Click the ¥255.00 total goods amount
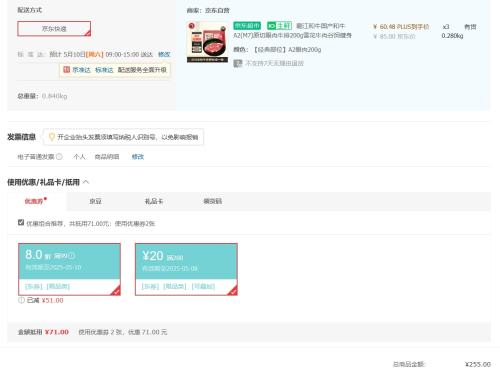 pos(478,364)
